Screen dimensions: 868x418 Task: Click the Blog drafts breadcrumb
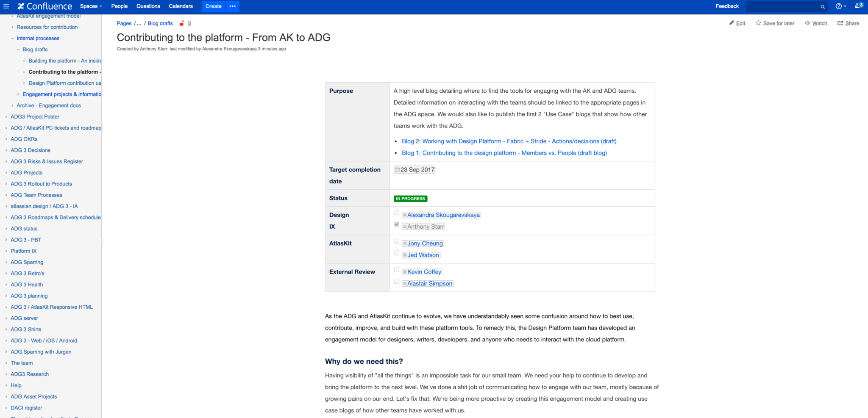click(x=160, y=24)
